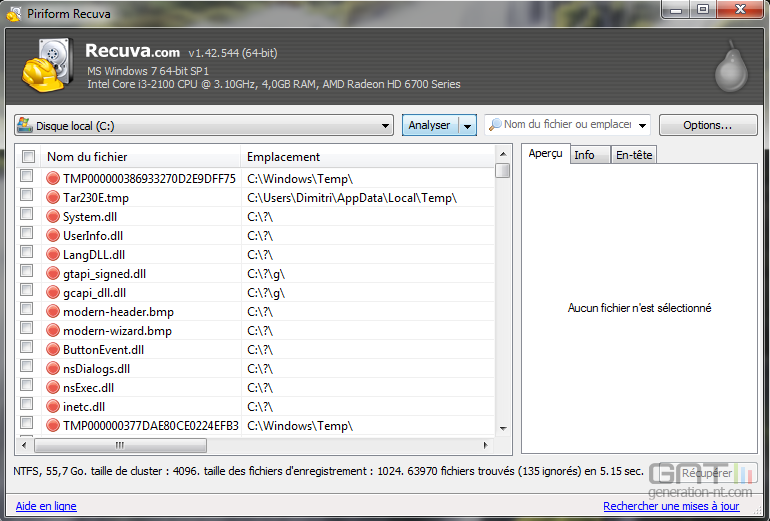Click the red icon of TMP000000377DAE80CE0224EFB3

(53, 425)
